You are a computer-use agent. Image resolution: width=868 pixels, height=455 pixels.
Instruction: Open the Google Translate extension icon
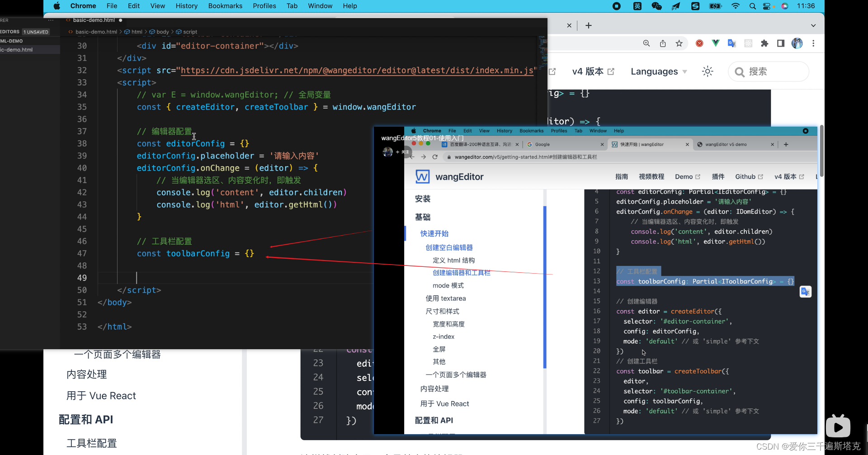pyautogui.click(x=732, y=43)
